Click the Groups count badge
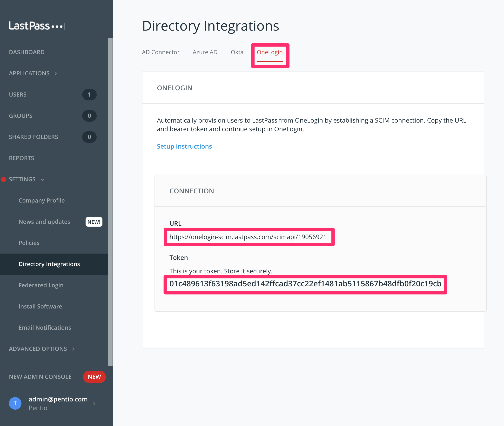504x426 pixels. tap(89, 116)
